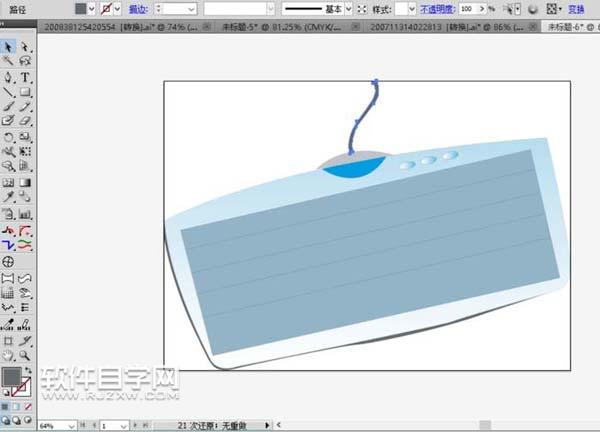Select the Free Transform tool
600x432 pixels.
tap(25, 152)
